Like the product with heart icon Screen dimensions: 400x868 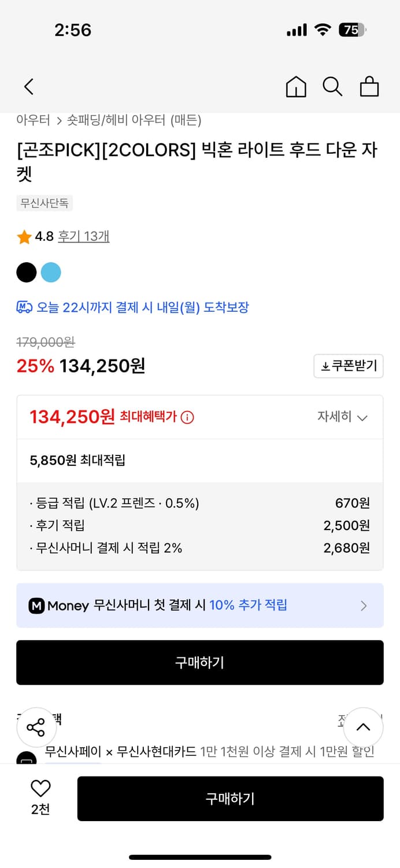click(x=40, y=788)
